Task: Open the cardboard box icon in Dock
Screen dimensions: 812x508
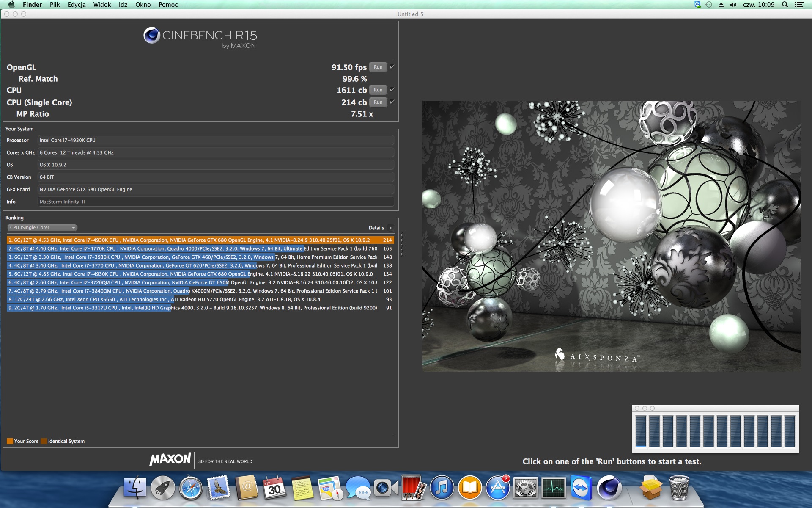Action: 651,488
